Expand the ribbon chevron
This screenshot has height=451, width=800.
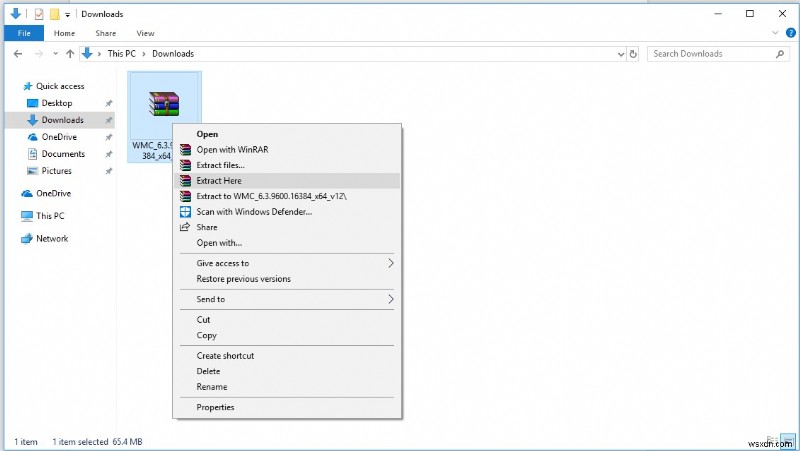[x=775, y=33]
